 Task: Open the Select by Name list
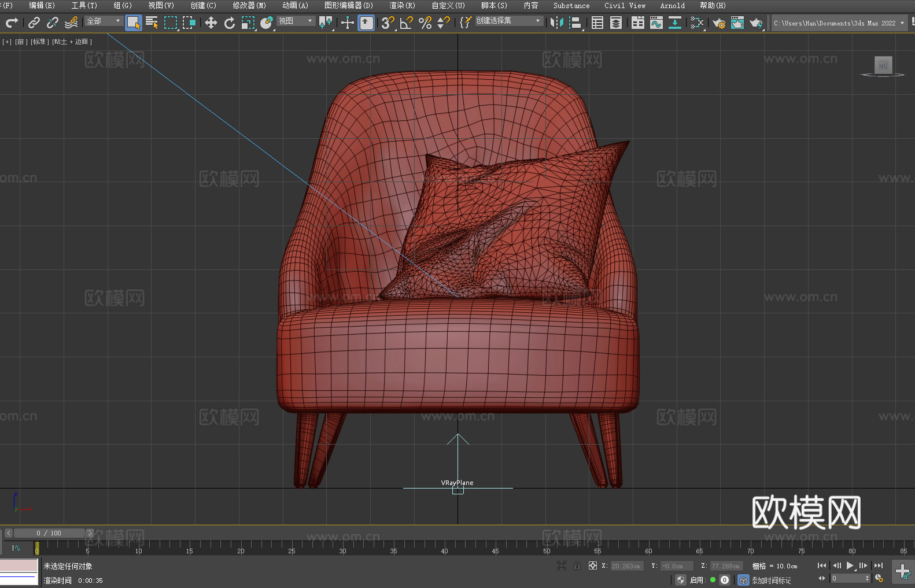coord(152,23)
